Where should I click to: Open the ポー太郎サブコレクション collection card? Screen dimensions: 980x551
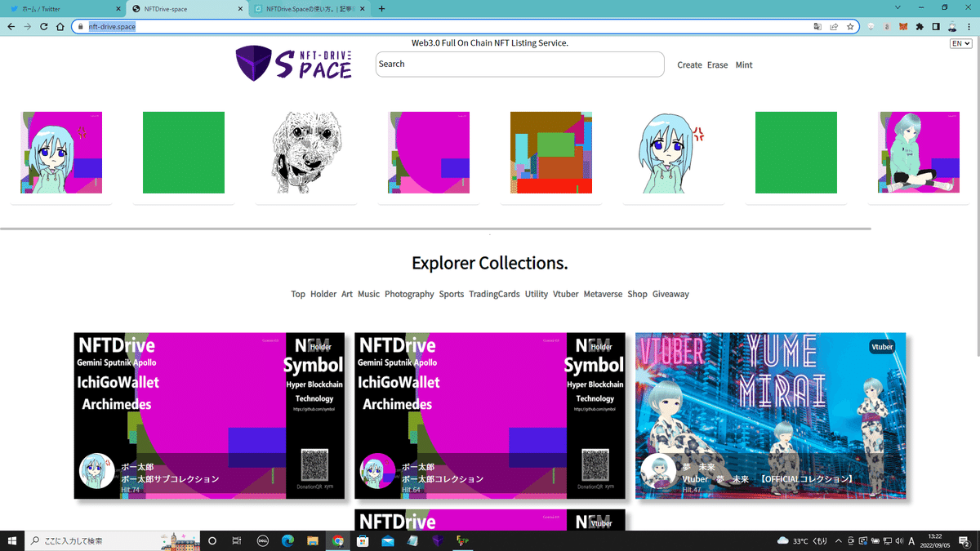pyautogui.click(x=209, y=415)
